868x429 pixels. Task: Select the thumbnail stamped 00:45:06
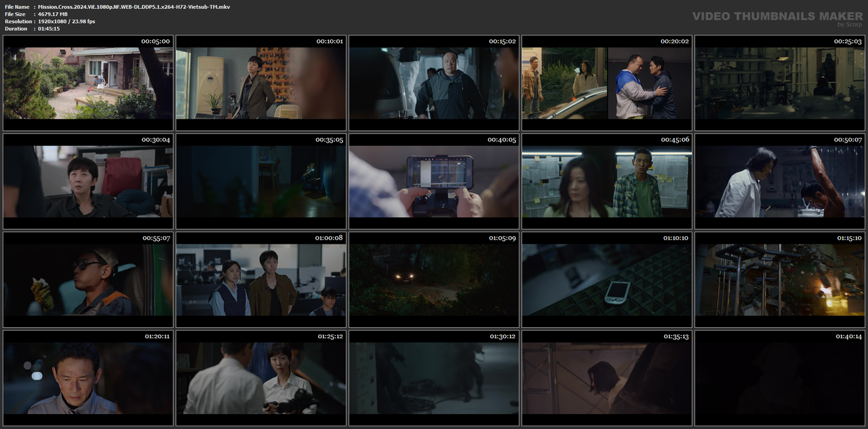coord(607,181)
